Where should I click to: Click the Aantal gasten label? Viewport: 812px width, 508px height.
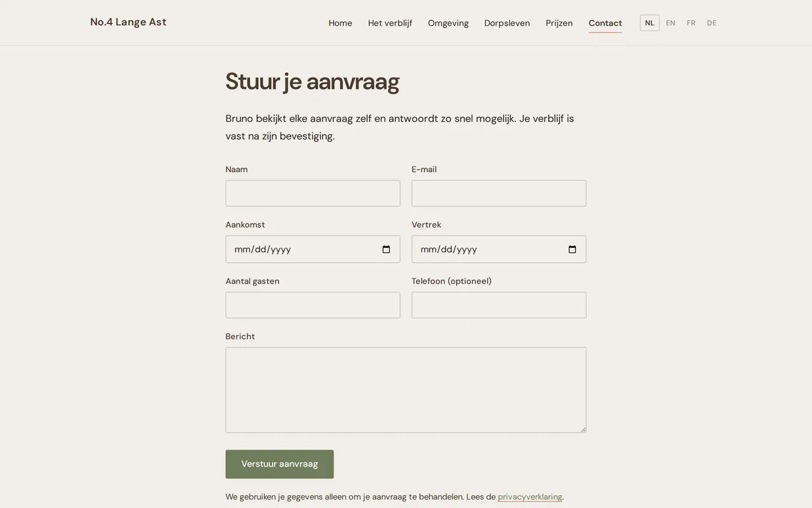252,281
